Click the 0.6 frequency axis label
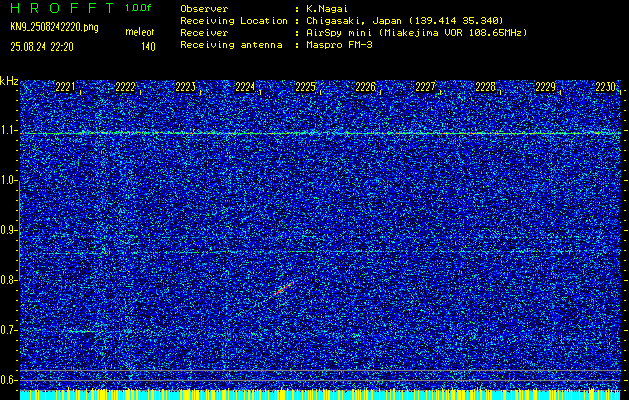The height and width of the screenshot is (400, 629). [x=8, y=380]
